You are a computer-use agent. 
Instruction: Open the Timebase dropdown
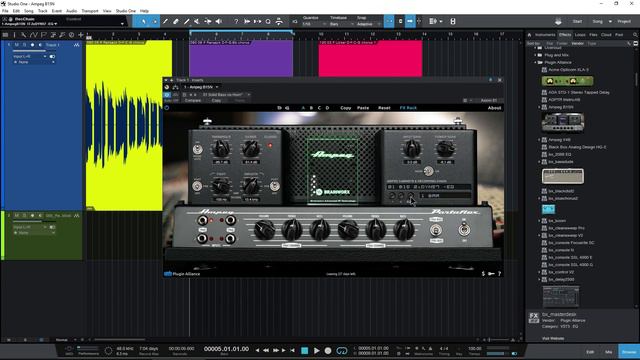tap(341, 24)
